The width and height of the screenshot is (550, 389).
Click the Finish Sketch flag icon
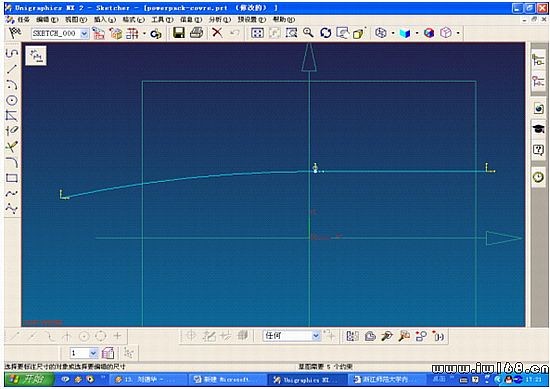coord(15,33)
